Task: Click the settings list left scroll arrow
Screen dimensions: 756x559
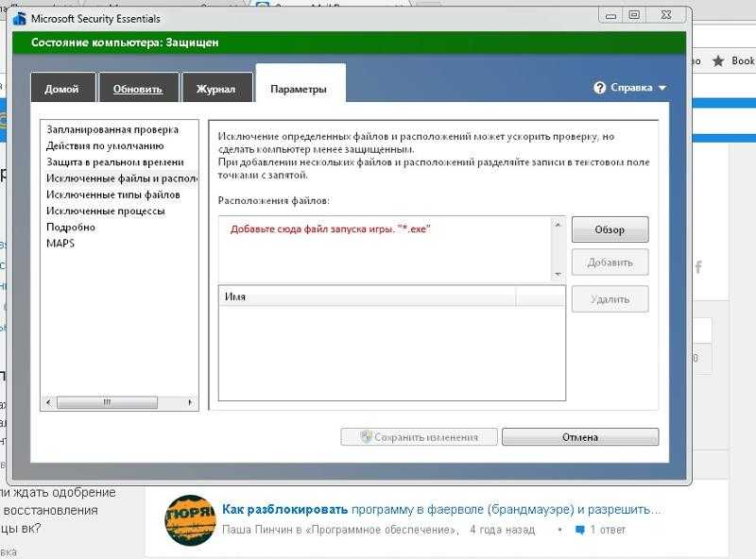Action: pos(48,402)
